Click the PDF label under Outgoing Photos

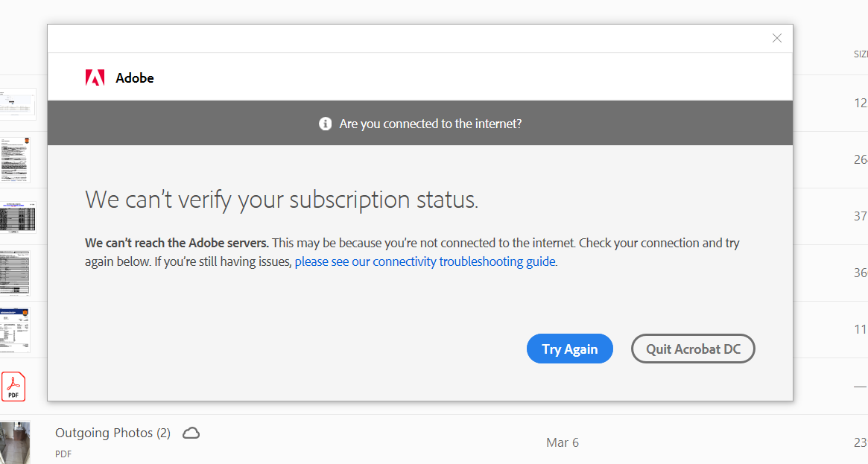63,454
